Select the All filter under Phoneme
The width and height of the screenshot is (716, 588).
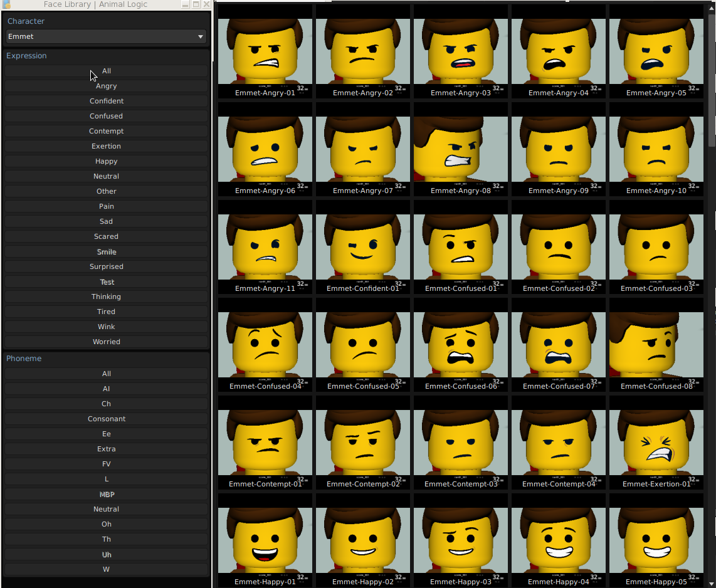point(106,374)
